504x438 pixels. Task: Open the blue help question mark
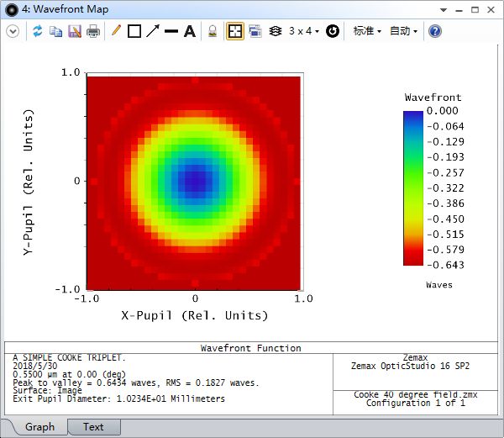click(435, 31)
